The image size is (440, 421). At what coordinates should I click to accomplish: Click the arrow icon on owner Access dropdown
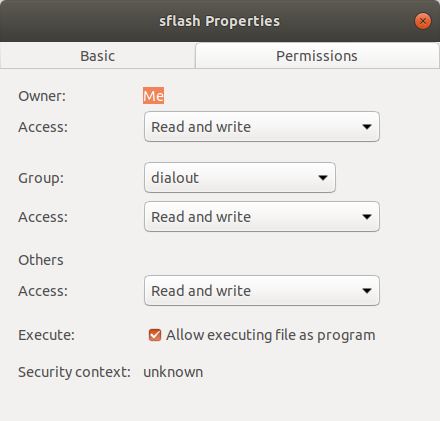click(x=367, y=127)
